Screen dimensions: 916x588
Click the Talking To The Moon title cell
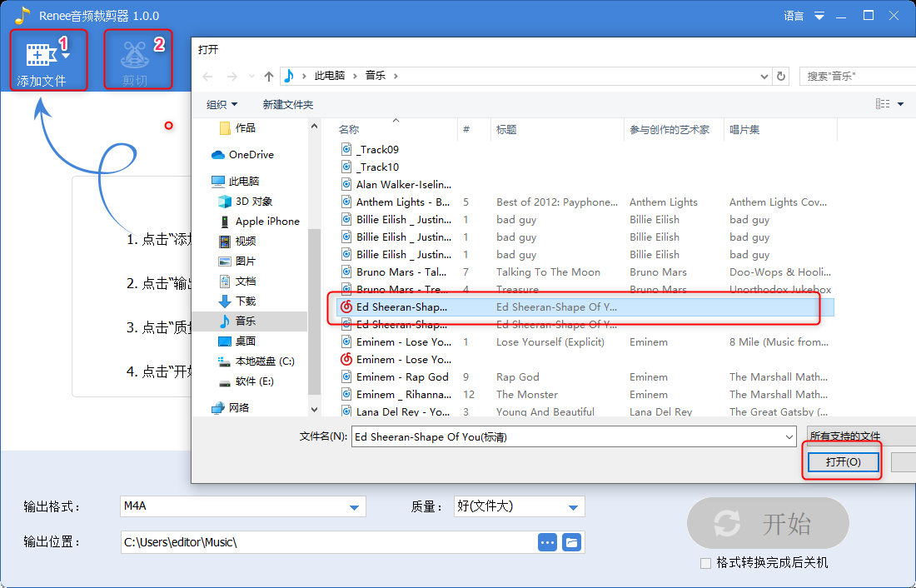point(548,272)
